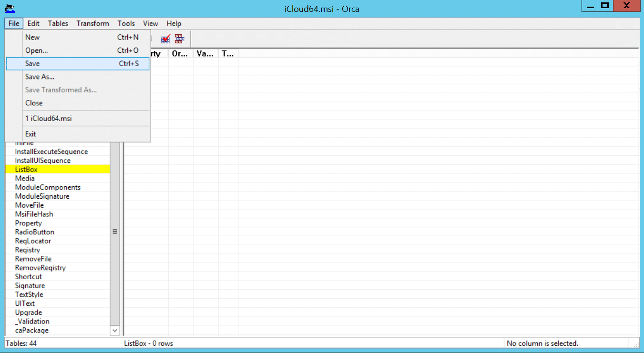The image size is (644, 353).
Task: Click 'No column is selected.' status text
Action: 542,343
